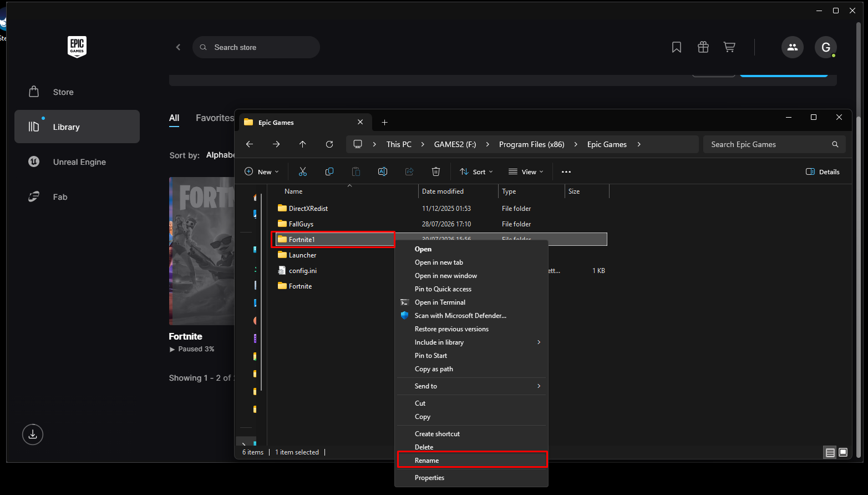Choose Open in Terminal from context menu
The width and height of the screenshot is (868, 495).
471,302
